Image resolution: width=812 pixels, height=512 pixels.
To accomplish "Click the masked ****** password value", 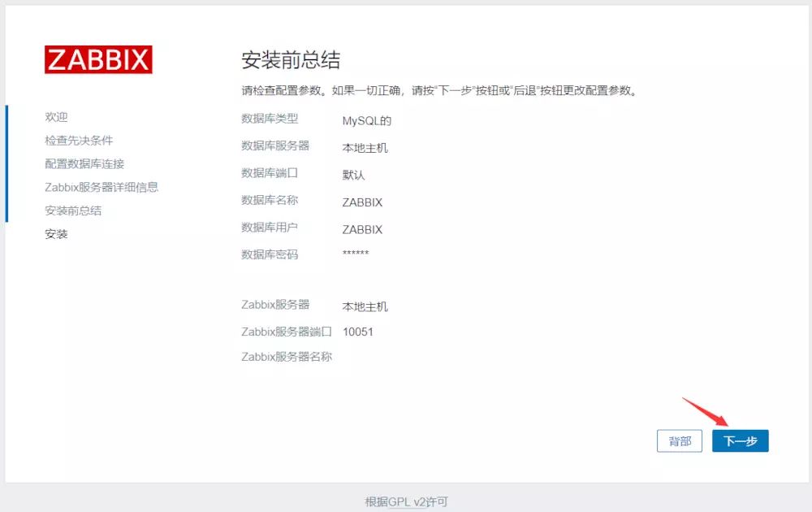I will point(356,253).
